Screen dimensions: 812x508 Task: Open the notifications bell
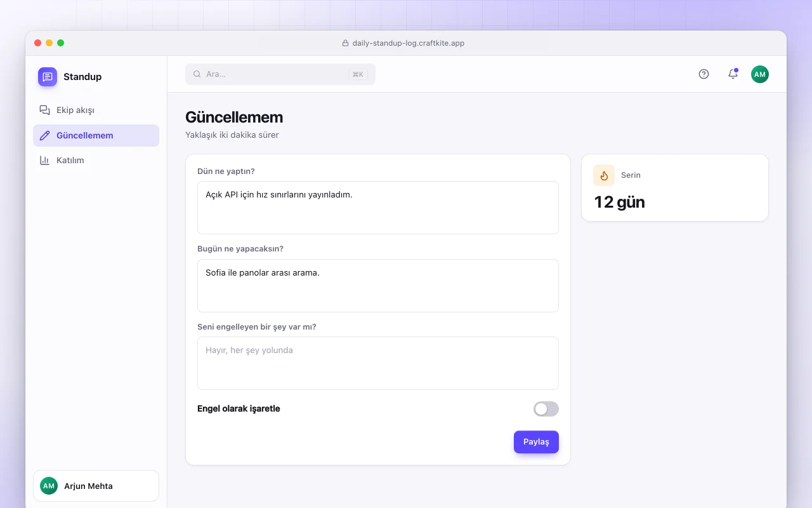click(733, 74)
